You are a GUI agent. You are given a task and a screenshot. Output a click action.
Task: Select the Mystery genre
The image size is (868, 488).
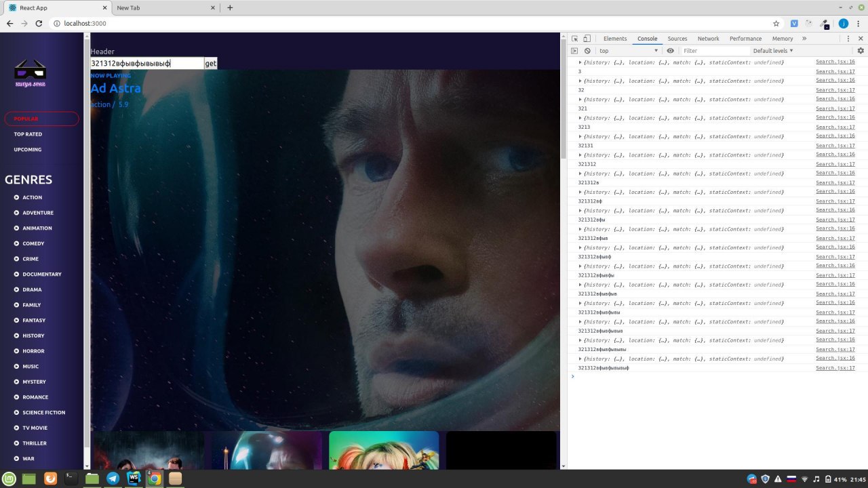tap(34, 382)
